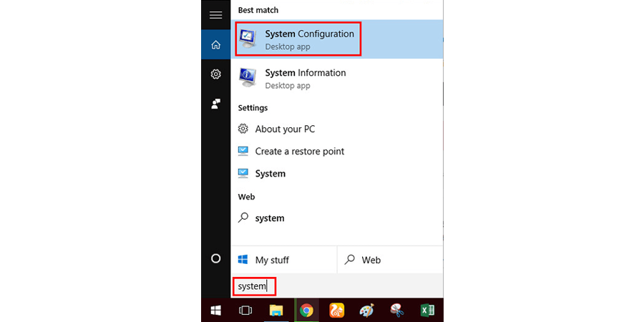Open Task View on the taskbar
644x322 pixels.
click(245, 311)
